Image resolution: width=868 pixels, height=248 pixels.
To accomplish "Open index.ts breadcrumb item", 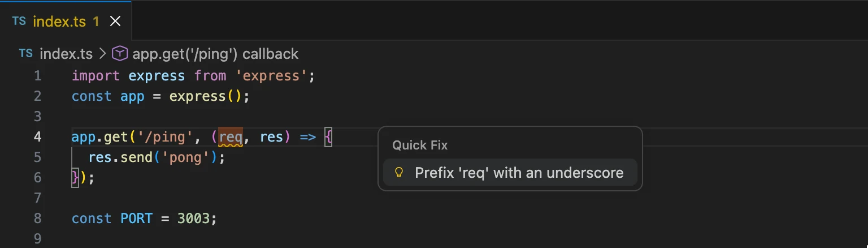I will (x=66, y=54).
